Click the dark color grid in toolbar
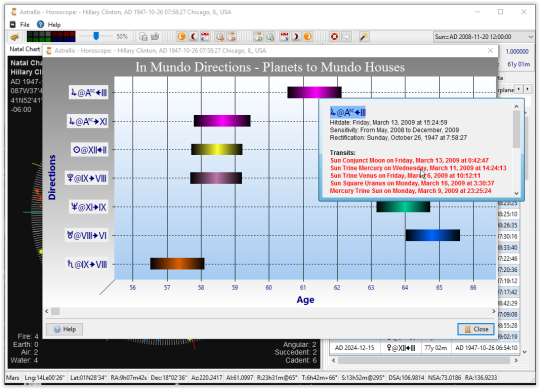This screenshot has width=540, height=389. click(x=51, y=36)
